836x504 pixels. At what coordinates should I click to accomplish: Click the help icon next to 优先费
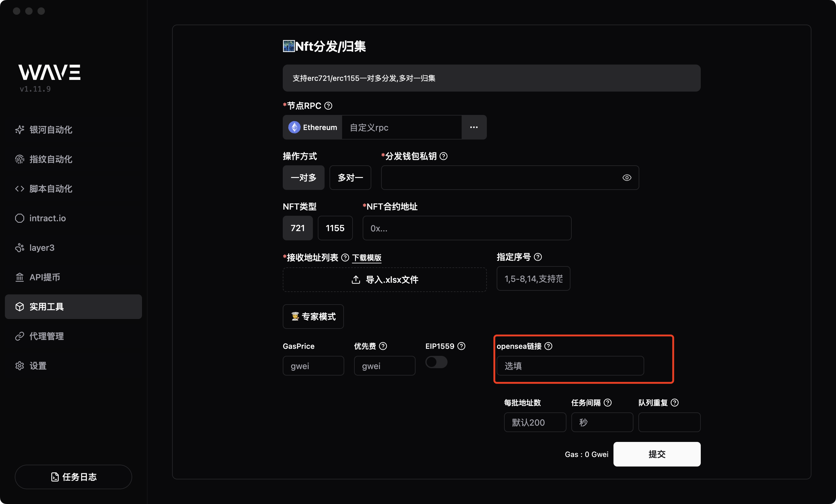tap(383, 346)
